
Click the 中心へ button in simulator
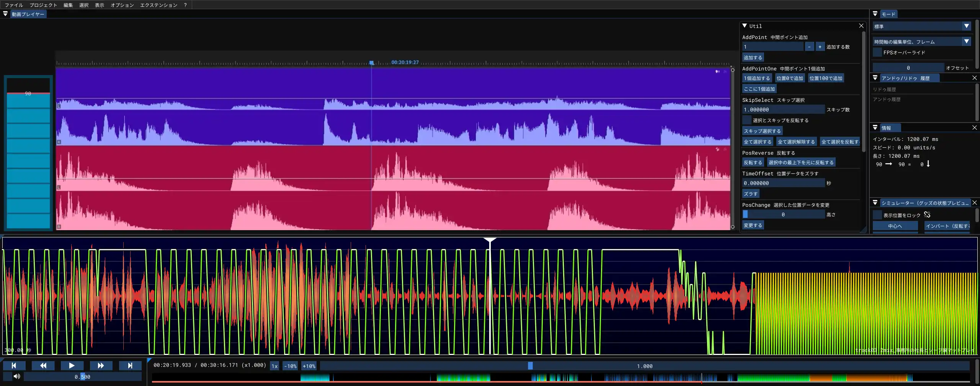895,226
